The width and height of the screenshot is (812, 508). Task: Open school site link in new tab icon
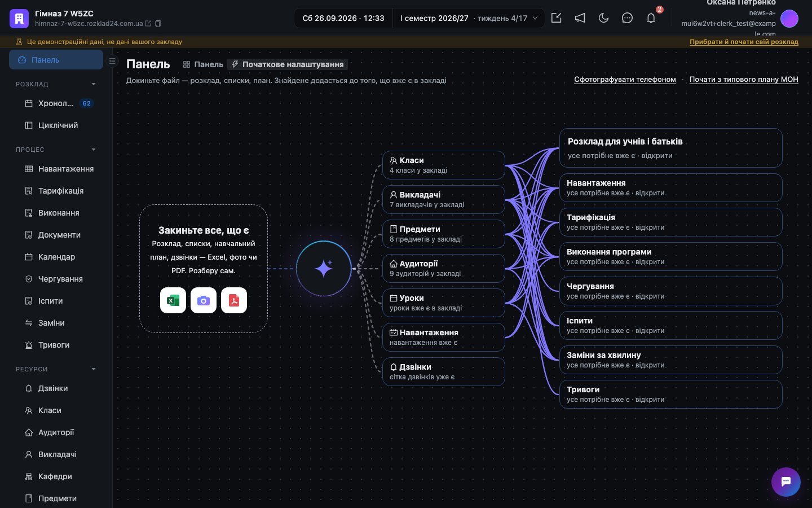click(x=148, y=24)
